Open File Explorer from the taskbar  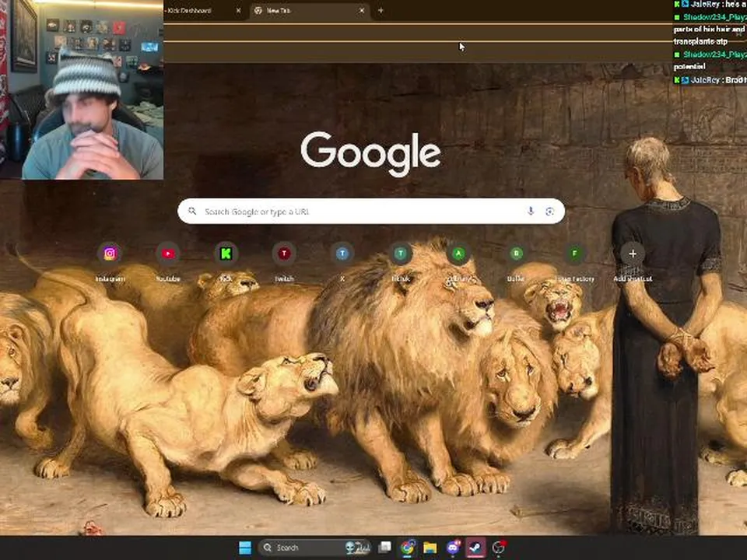point(430,548)
